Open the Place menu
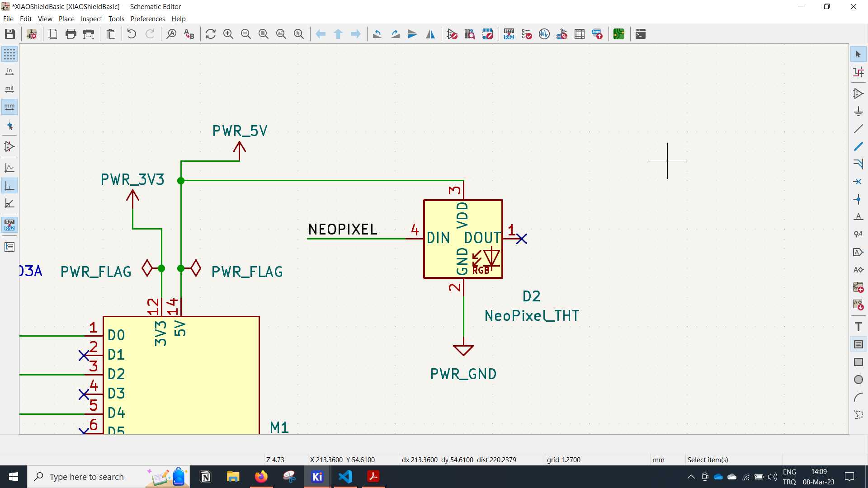The image size is (868, 488). [66, 18]
